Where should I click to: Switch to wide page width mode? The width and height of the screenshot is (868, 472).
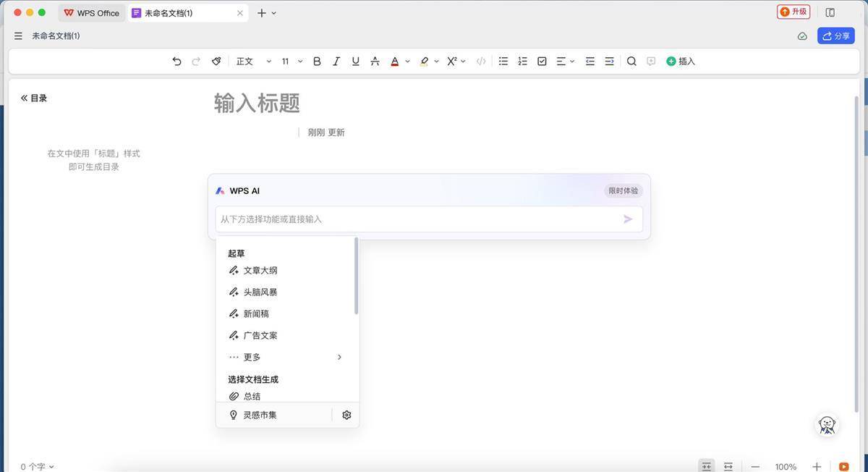[728, 466]
